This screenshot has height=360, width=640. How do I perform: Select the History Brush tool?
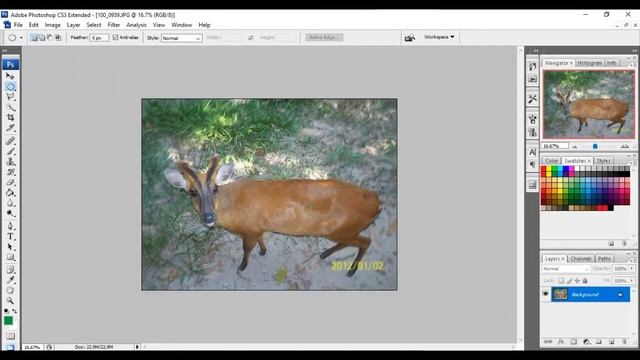pos(10,172)
